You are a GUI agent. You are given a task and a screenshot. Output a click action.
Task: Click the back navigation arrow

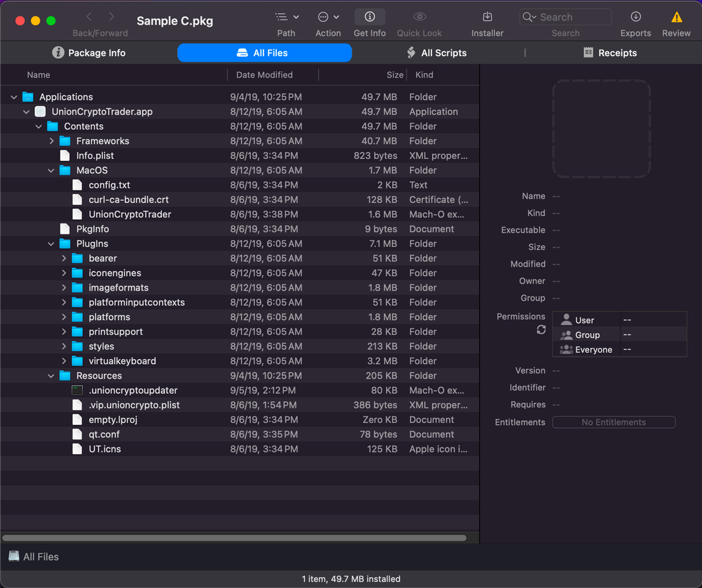coord(89,17)
